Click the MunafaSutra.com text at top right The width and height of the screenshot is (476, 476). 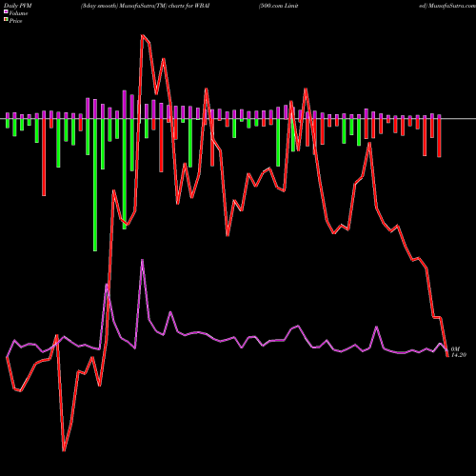(x=451, y=6)
